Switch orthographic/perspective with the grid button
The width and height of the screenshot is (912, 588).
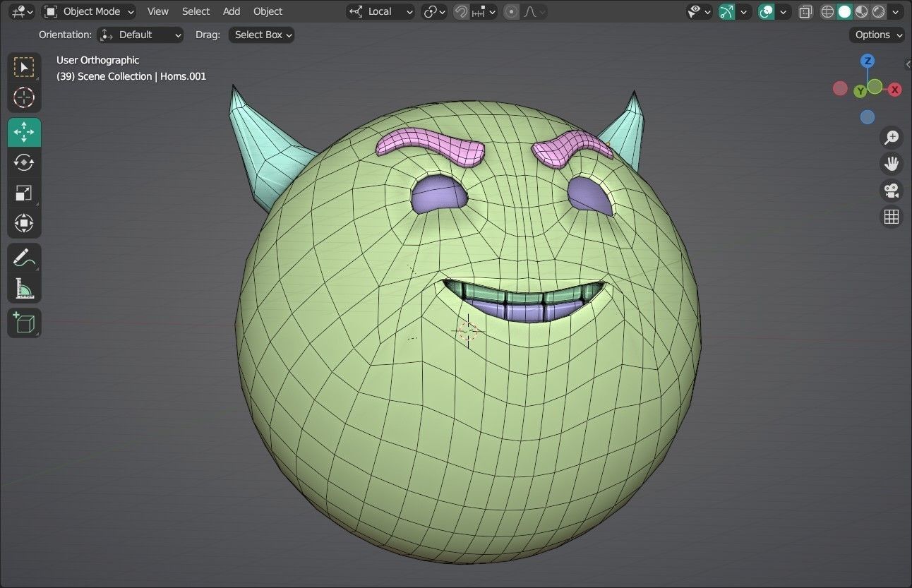(892, 217)
